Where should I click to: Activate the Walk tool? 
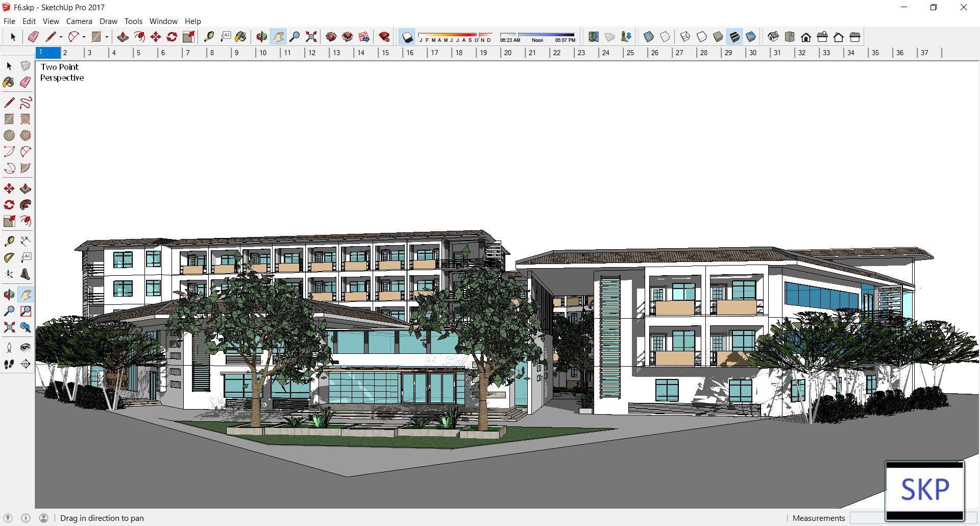[x=9, y=364]
